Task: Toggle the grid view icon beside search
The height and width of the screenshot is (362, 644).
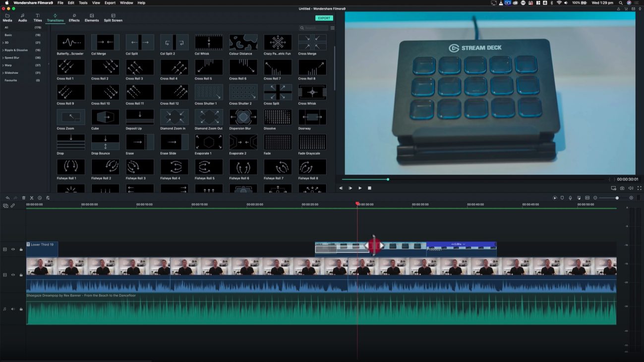Action: 333,28
